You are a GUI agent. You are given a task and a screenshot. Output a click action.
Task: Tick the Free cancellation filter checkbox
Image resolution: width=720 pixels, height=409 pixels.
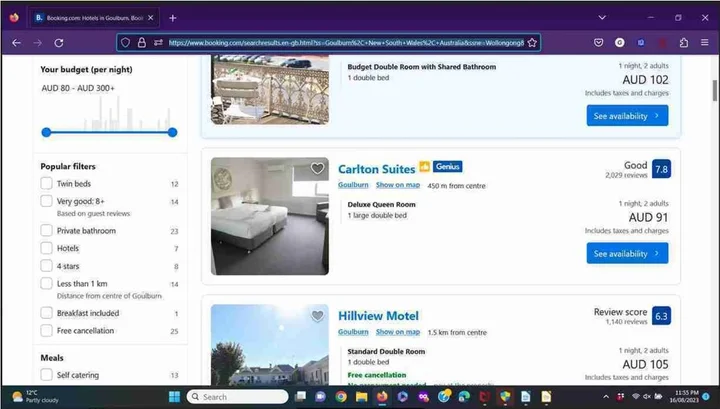(46, 331)
